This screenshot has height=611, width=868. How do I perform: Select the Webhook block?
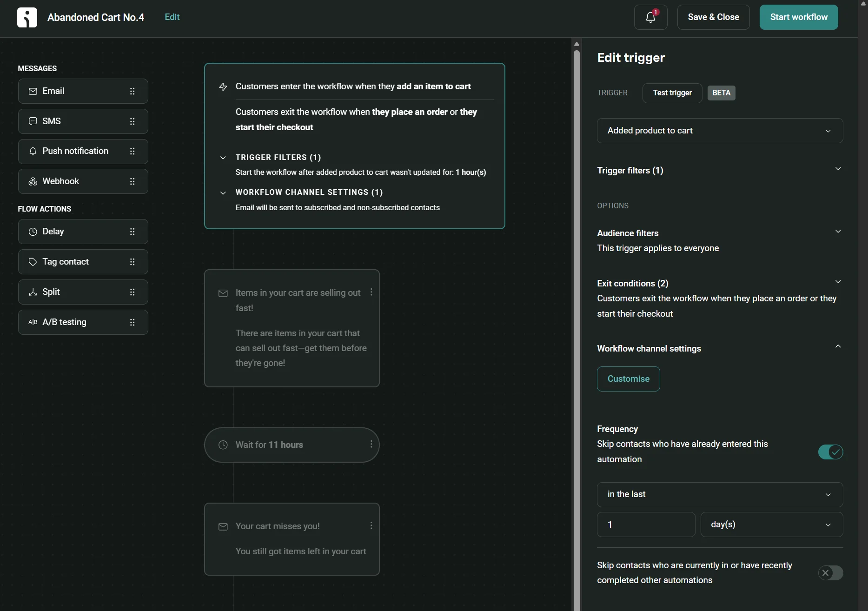pyautogui.click(x=83, y=181)
